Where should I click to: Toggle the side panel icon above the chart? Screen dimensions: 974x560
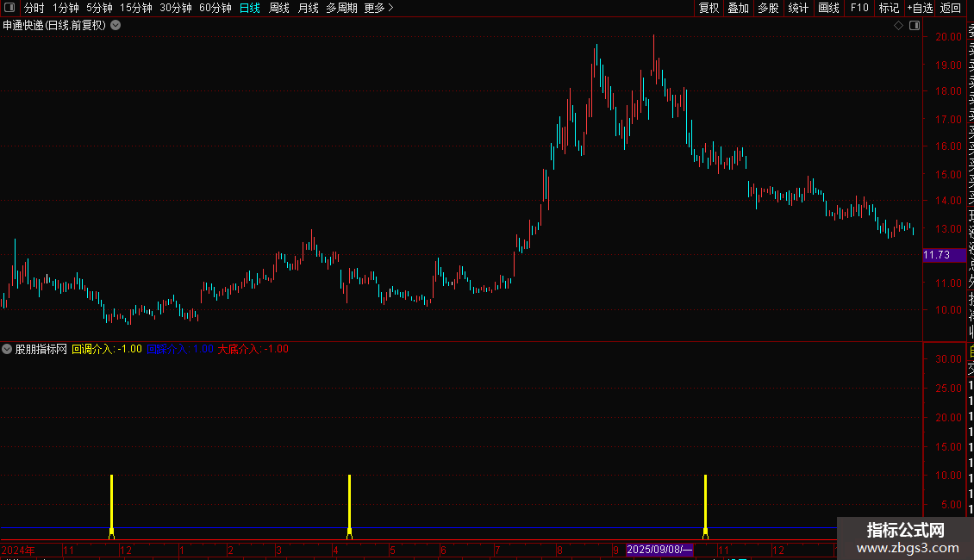tap(915, 26)
